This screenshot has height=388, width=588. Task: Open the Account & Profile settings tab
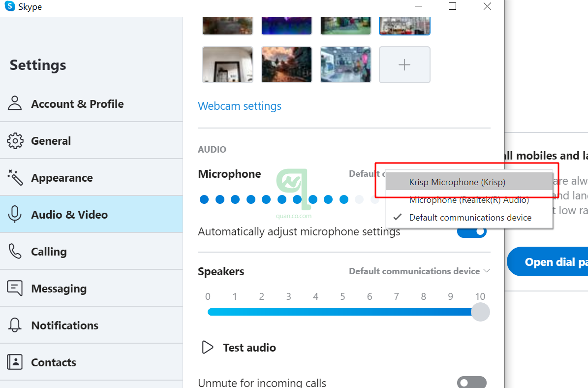92,103
